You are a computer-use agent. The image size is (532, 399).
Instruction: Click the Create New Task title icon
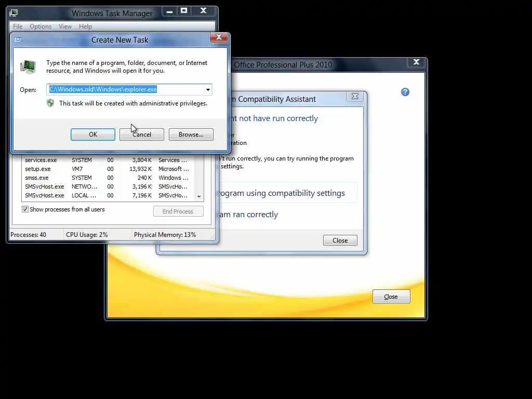tap(18, 39)
